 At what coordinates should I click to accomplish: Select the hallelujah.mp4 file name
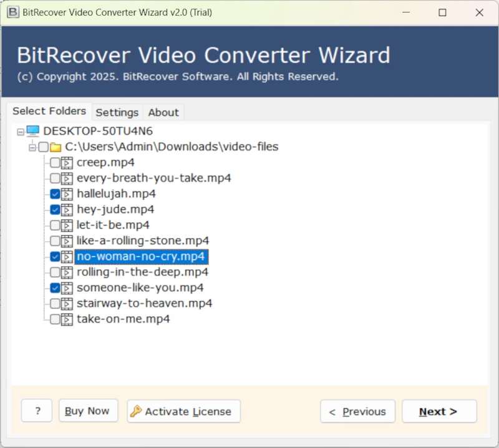(116, 194)
